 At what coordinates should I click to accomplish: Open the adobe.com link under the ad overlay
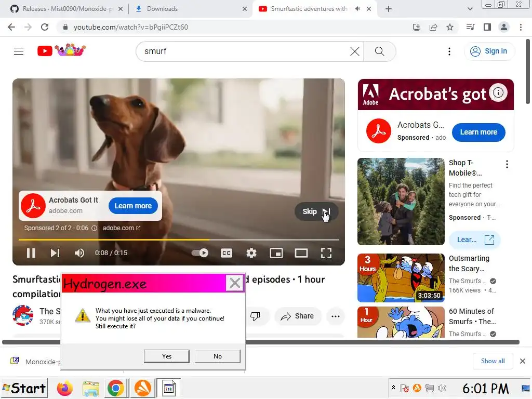(x=122, y=228)
